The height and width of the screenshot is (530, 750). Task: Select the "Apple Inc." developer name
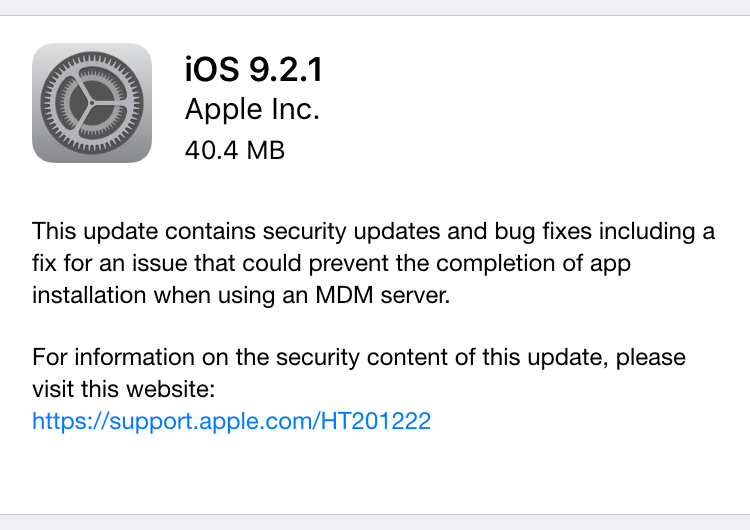(x=252, y=109)
